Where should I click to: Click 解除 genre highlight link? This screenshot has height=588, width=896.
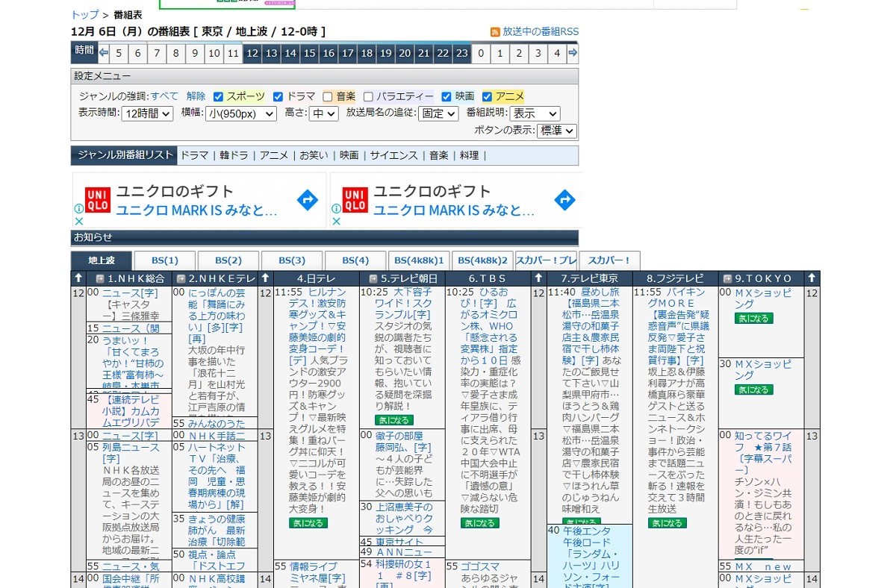[x=196, y=96]
